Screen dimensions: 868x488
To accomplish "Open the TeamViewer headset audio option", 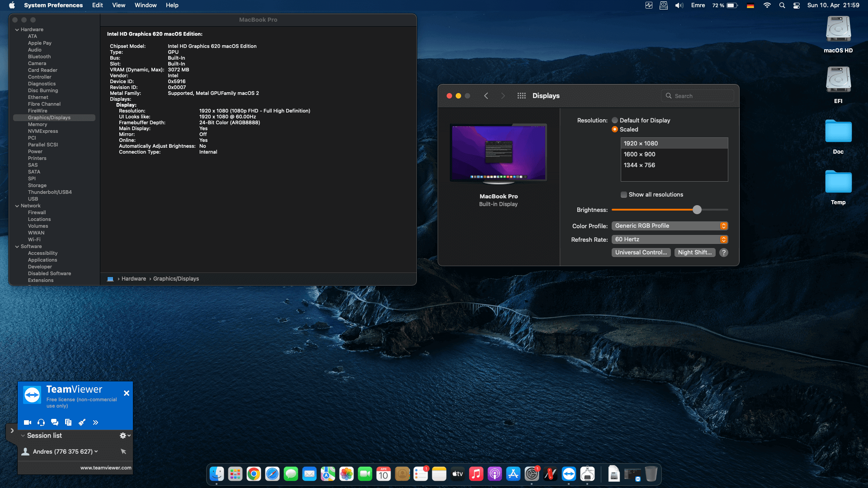I will 41,422.
